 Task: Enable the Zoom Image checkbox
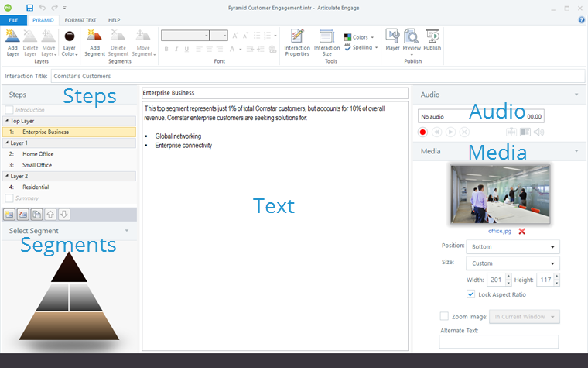click(444, 316)
